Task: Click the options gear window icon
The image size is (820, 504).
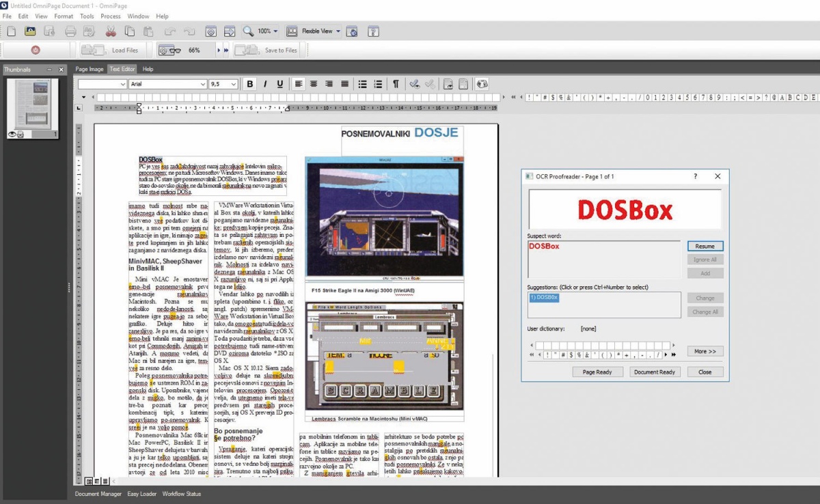Action: (211, 31)
